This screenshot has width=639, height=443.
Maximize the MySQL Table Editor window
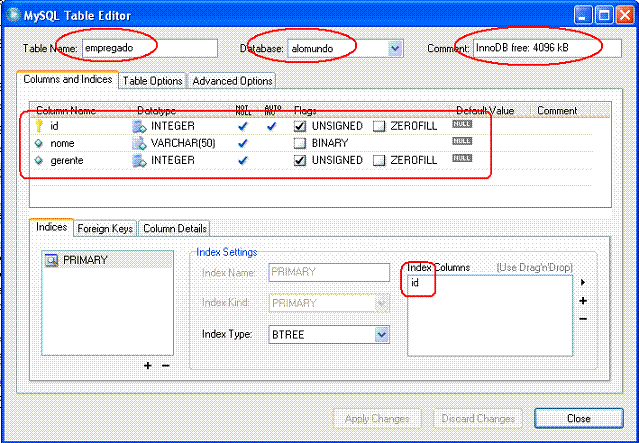tap(604, 15)
